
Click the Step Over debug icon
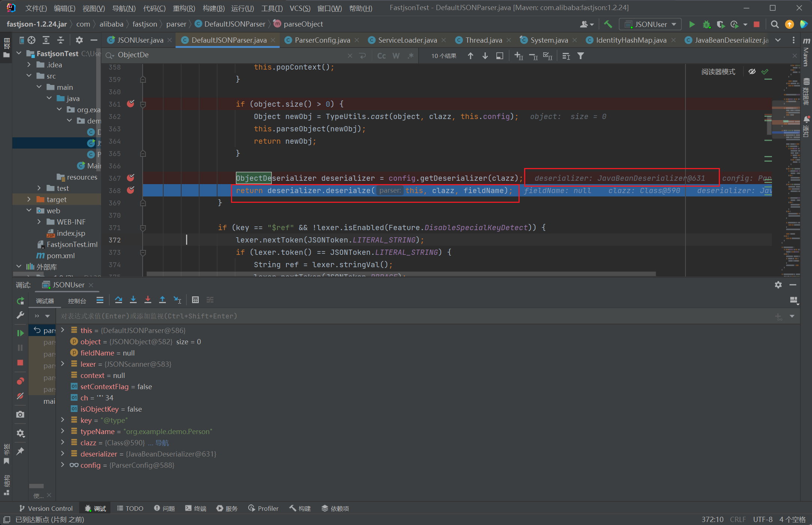coord(119,300)
